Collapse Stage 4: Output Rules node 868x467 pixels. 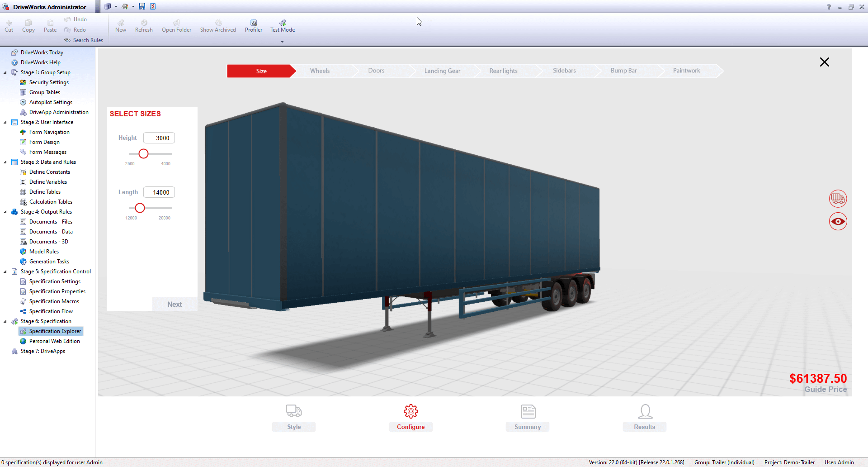(5, 212)
